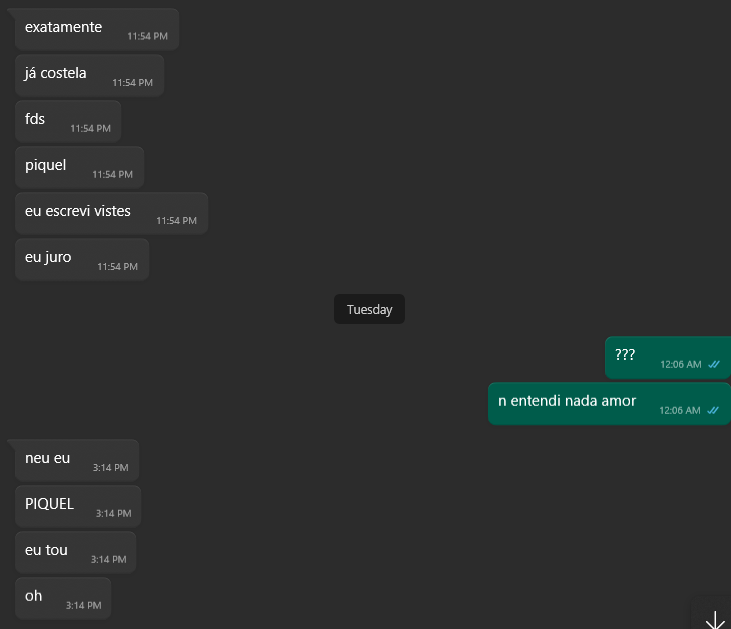
Task: Click the 'n entendi nada amor' message
Action: [609, 403]
